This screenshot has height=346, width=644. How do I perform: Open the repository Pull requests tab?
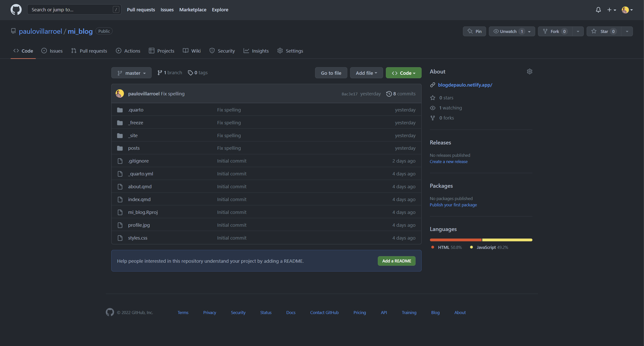pos(89,51)
